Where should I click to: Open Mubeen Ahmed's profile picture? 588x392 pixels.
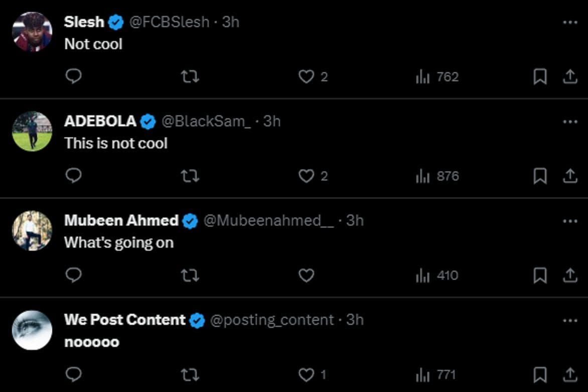[x=32, y=231]
